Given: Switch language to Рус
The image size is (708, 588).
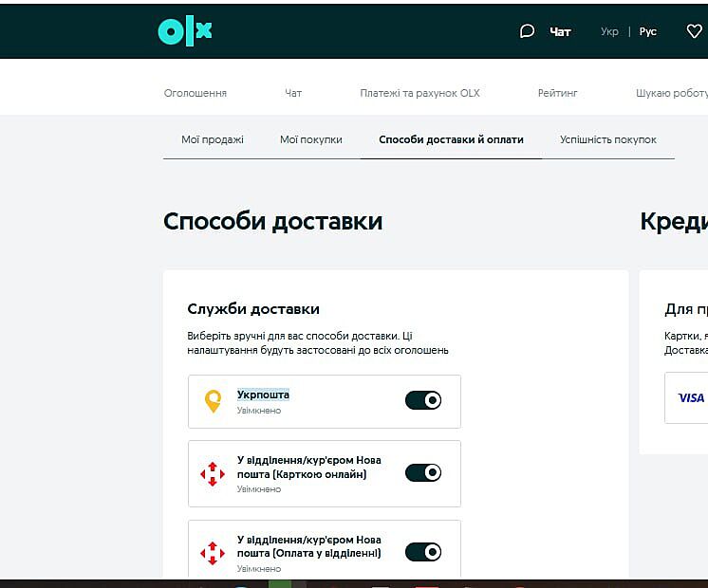Looking at the screenshot, I should (648, 31).
